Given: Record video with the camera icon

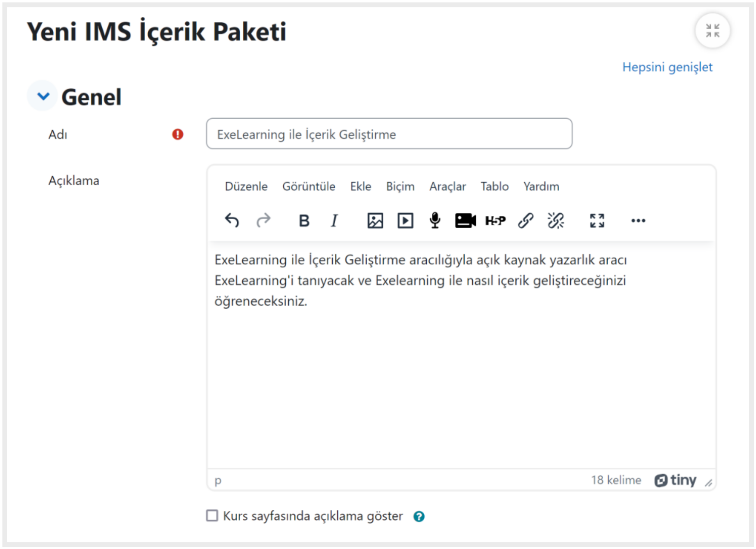Looking at the screenshot, I should coord(465,221).
